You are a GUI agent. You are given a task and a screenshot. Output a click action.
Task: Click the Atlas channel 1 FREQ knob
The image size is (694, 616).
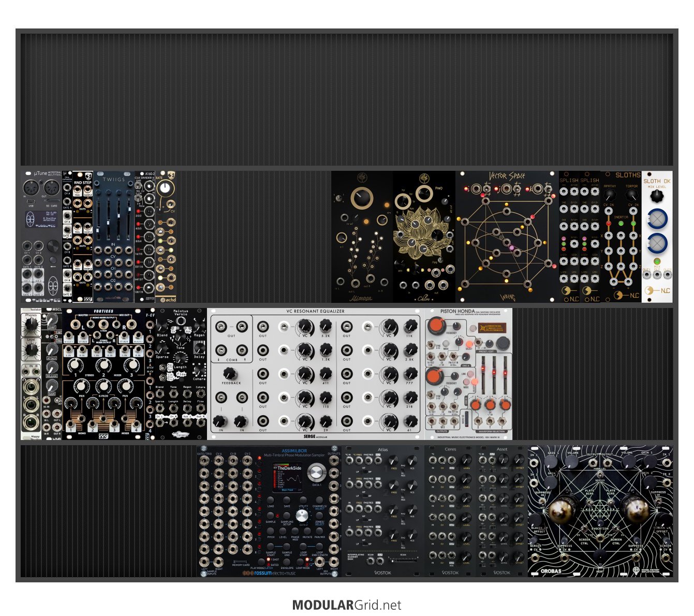coord(393,460)
